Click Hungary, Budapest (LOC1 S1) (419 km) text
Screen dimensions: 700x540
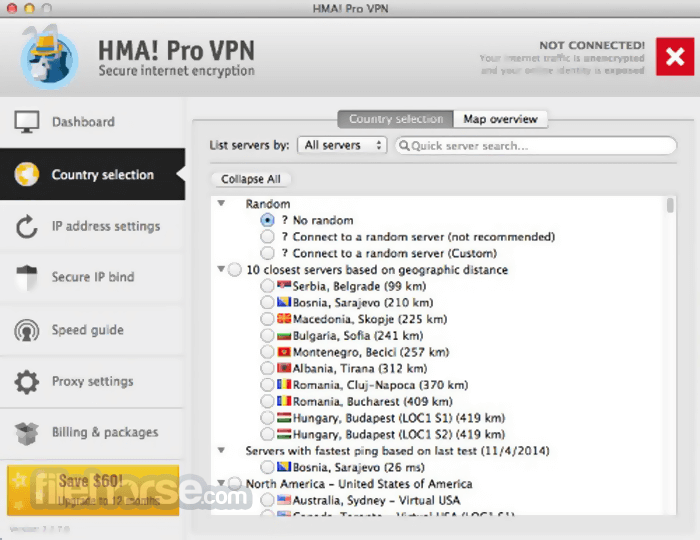(x=399, y=418)
